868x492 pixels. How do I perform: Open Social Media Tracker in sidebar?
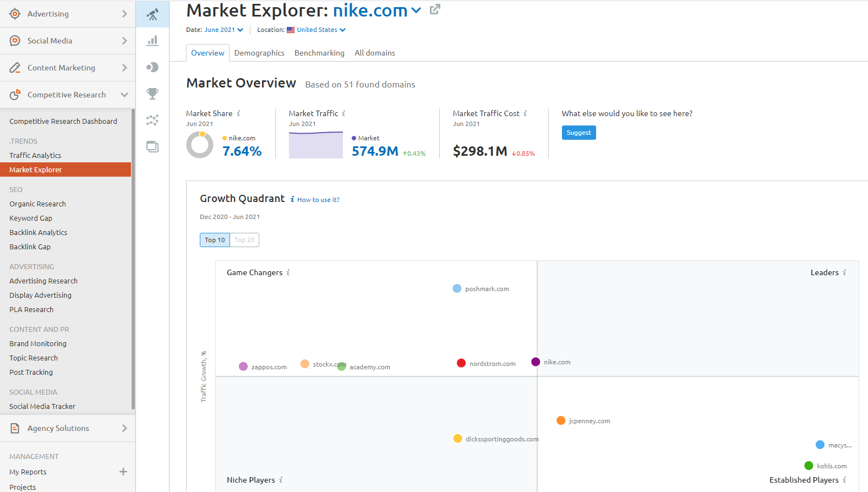42,406
